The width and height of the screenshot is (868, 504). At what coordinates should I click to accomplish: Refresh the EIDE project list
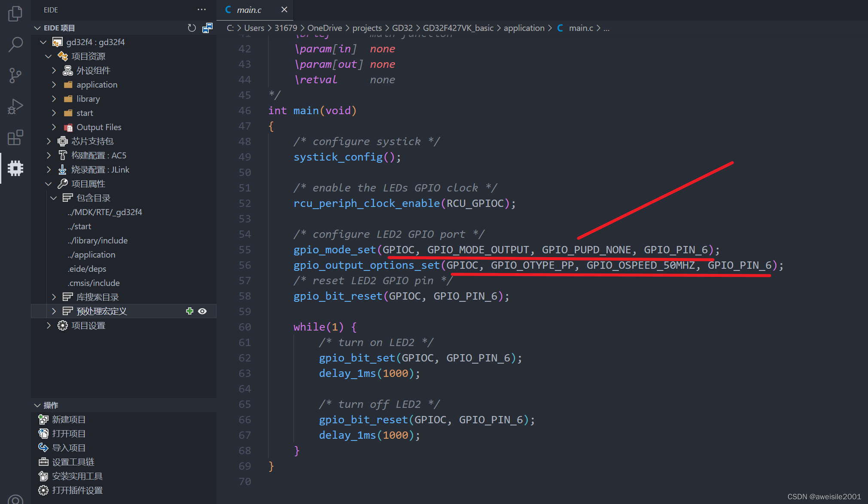click(x=192, y=28)
